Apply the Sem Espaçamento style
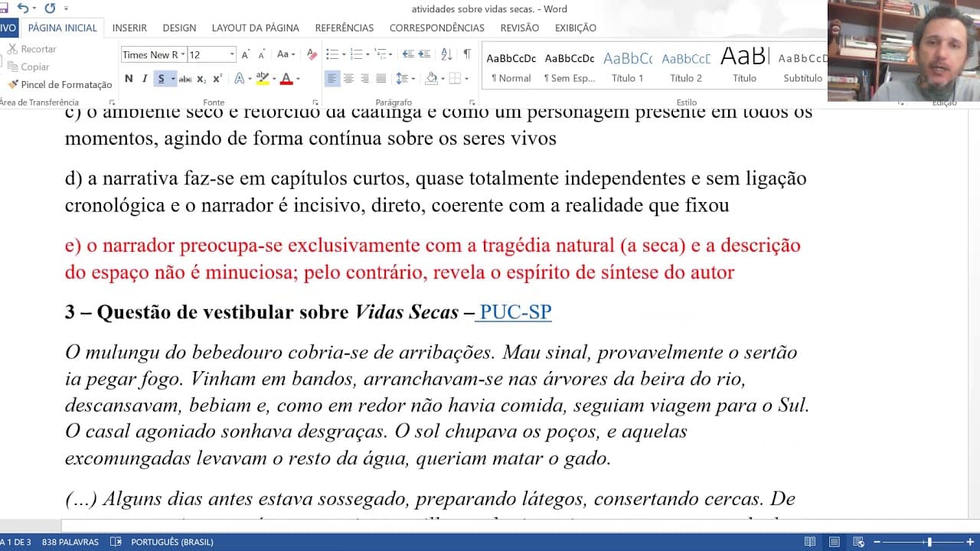The image size is (980, 551). click(570, 66)
